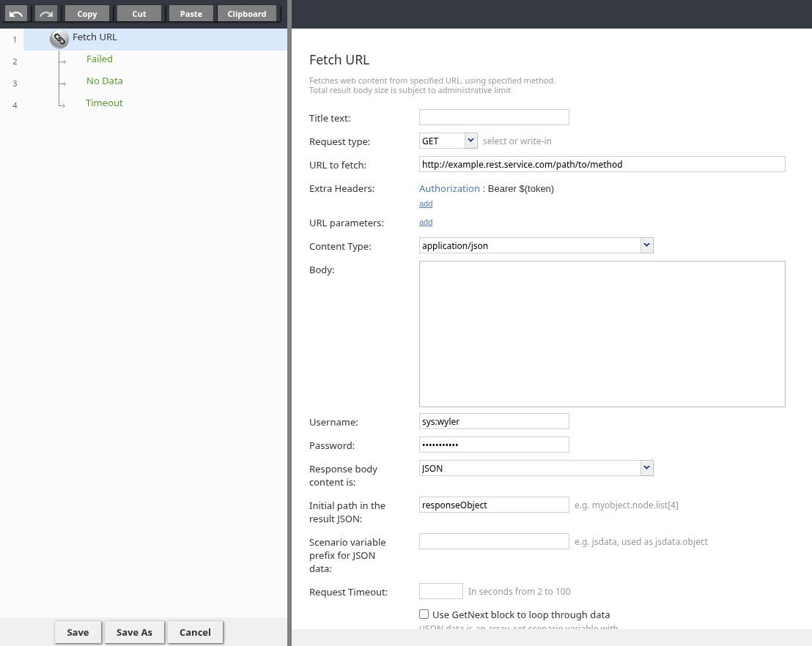The width and height of the screenshot is (812, 646).
Task: Enable Use GetNext block checkbox
Action: tap(424, 615)
